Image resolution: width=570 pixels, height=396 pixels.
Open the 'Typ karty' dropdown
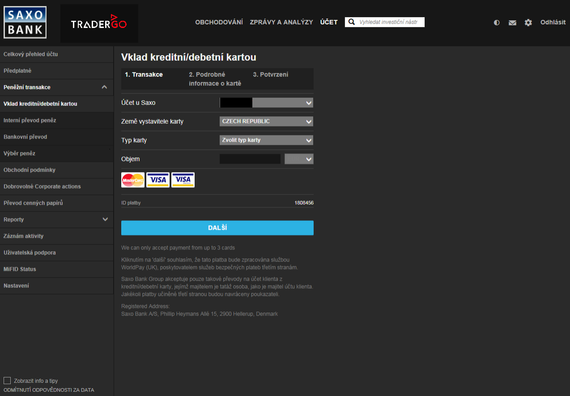[x=266, y=140]
